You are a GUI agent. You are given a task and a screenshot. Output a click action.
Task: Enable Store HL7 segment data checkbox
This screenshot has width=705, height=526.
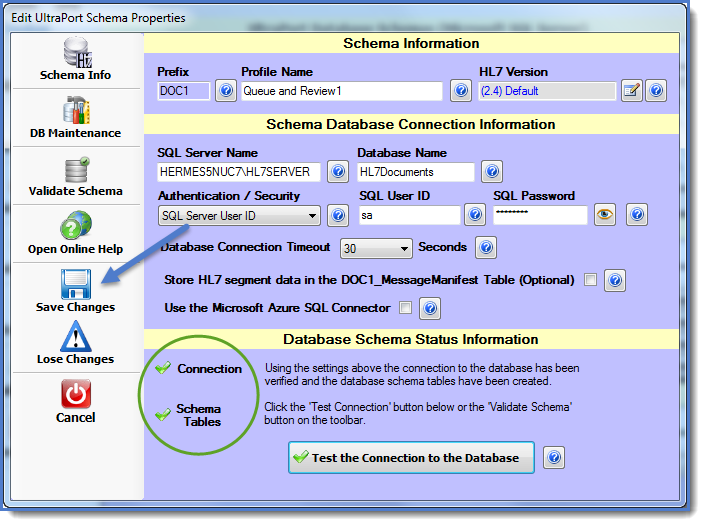[x=590, y=280]
